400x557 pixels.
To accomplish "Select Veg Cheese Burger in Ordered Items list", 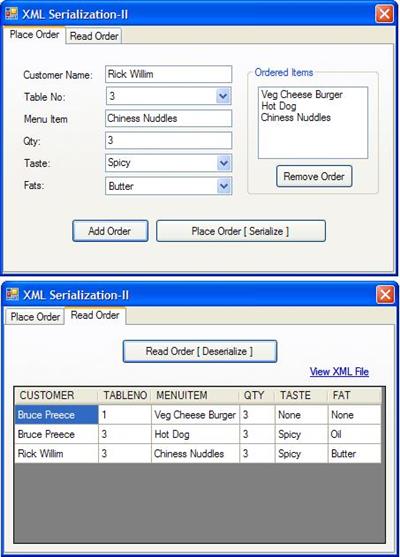I will pos(302,94).
